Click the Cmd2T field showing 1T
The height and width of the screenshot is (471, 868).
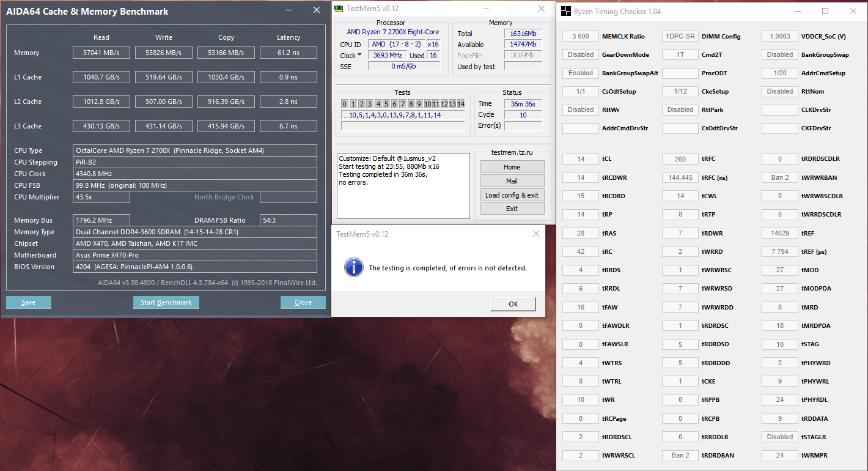click(x=680, y=55)
